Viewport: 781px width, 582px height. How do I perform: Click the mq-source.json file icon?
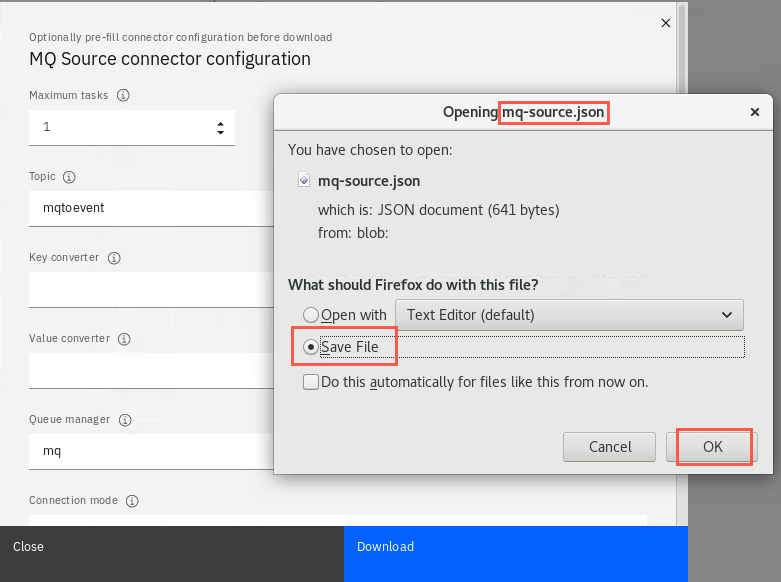tap(304, 179)
